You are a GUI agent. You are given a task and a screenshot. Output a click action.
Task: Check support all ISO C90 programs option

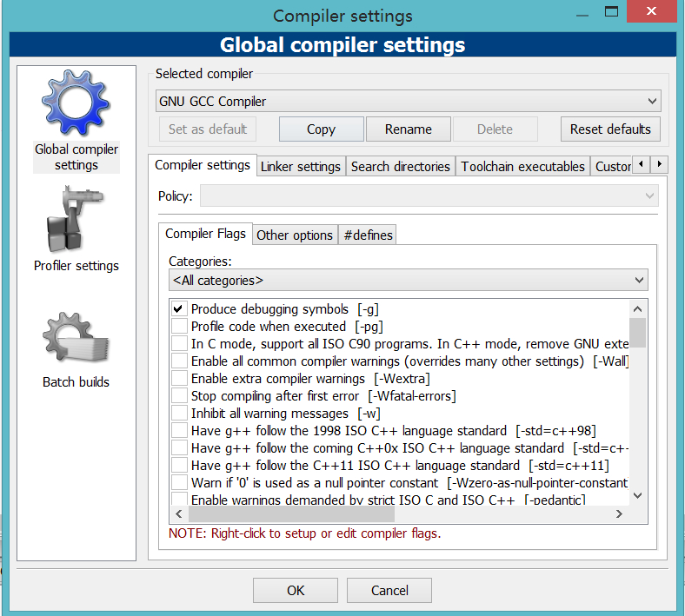pos(179,343)
